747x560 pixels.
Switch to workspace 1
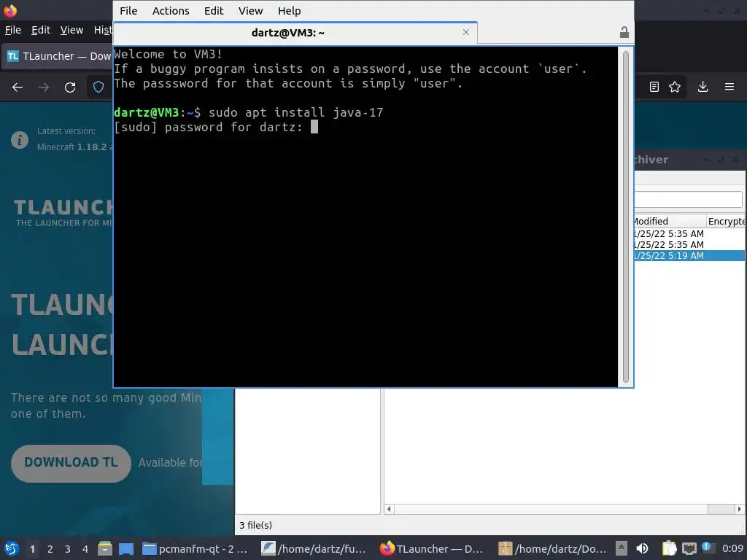pyautogui.click(x=32, y=549)
